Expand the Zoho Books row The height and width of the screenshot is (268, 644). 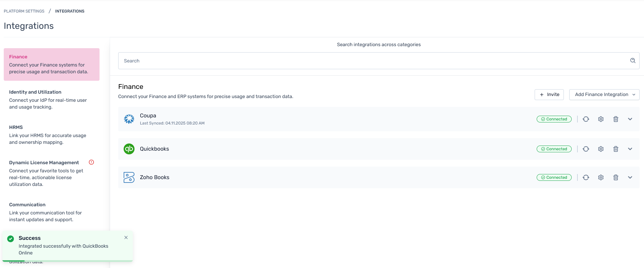click(630, 177)
